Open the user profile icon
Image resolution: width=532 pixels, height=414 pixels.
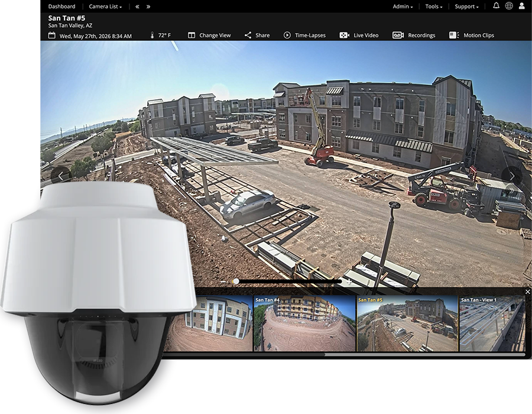[522, 6]
